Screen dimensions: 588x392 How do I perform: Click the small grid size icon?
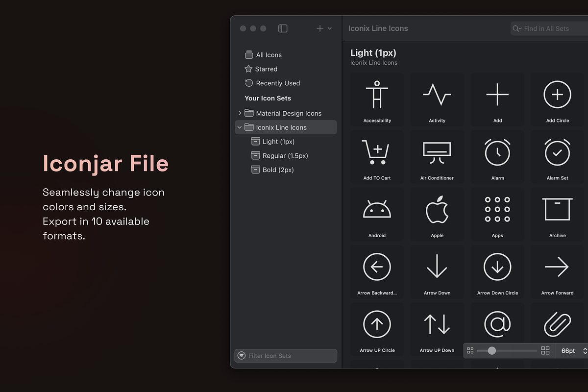[x=470, y=350]
